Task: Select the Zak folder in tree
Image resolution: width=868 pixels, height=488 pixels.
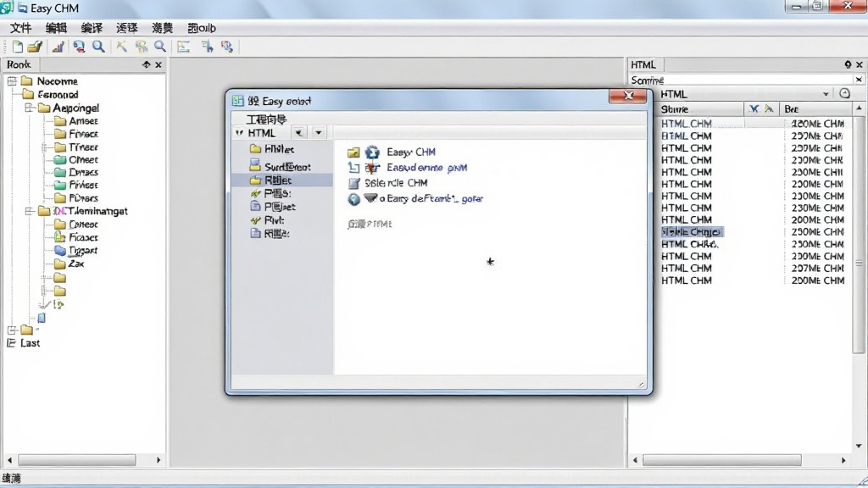Action: point(70,264)
